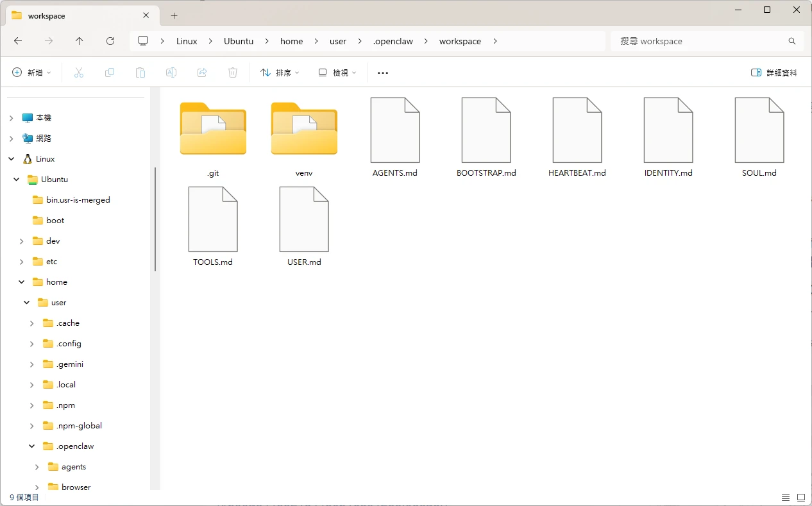Add a new tab with plus button

174,15
